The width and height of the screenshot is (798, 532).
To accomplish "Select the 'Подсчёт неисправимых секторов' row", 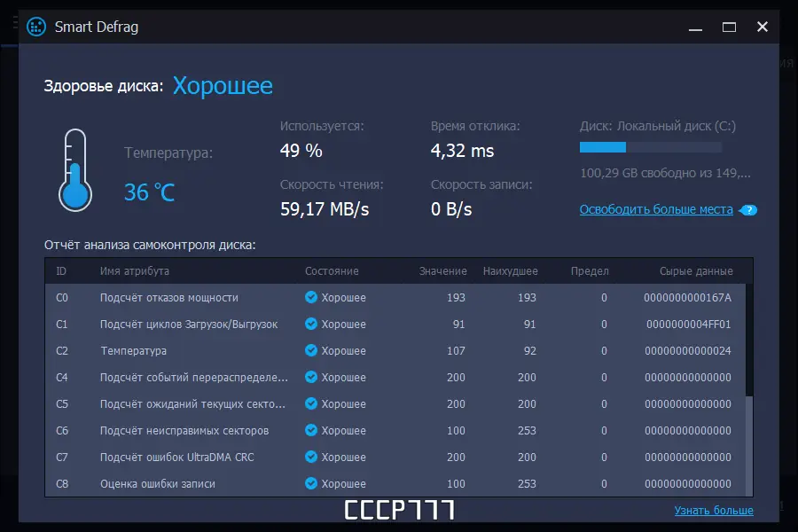I will [184, 431].
